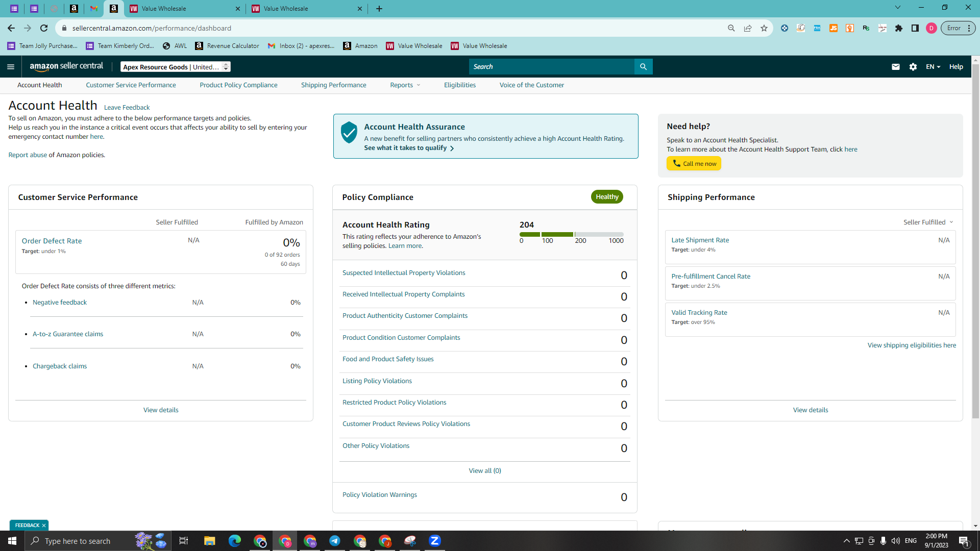The image size is (980, 551).
Task: Click View all (0) policy link
Action: [x=485, y=471]
